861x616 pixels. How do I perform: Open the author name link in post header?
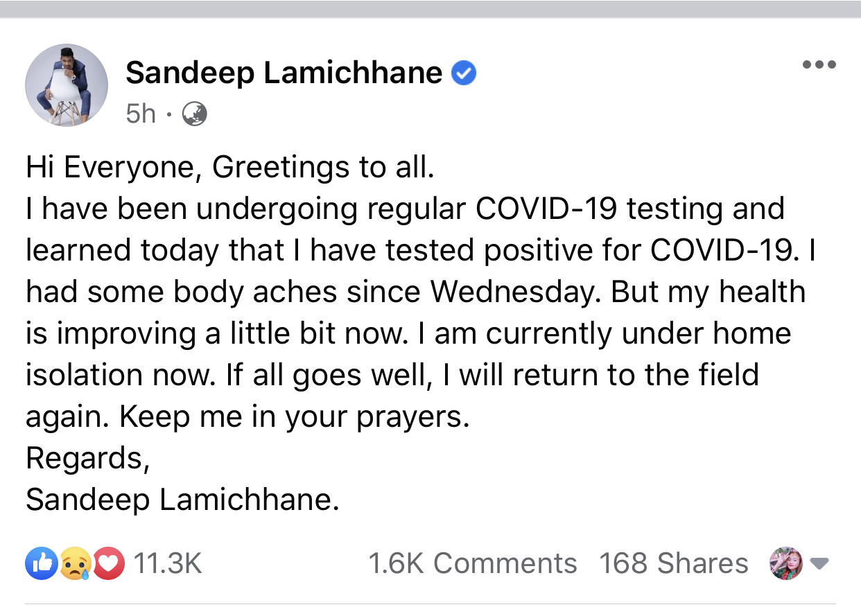[x=284, y=73]
